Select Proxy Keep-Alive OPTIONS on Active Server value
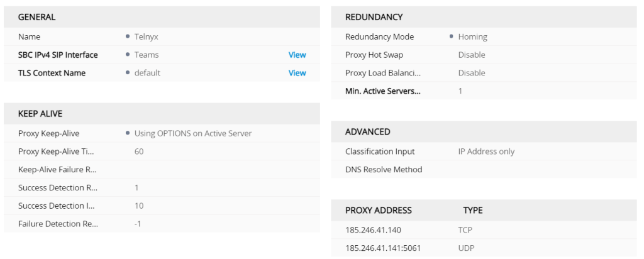 tap(193, 133)
